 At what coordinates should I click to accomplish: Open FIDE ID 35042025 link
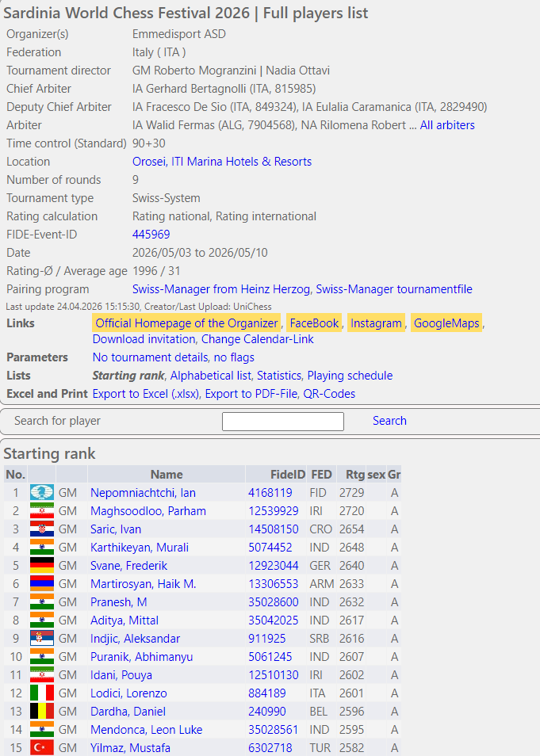click(274, 620)
